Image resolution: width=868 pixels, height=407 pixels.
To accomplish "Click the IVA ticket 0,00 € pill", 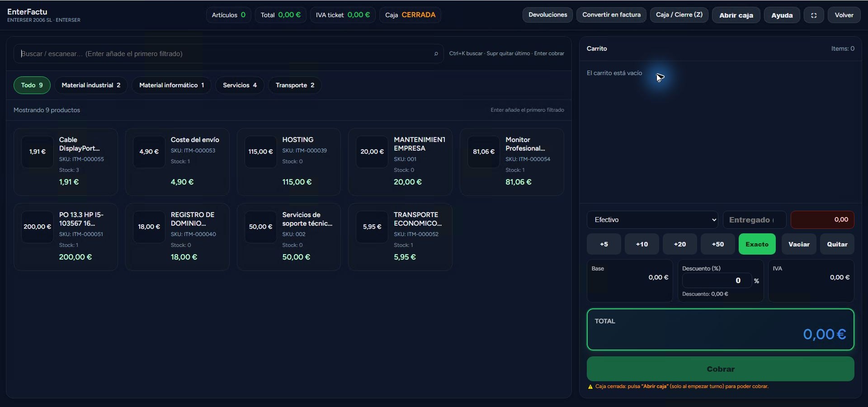I will tap(343, 15).
